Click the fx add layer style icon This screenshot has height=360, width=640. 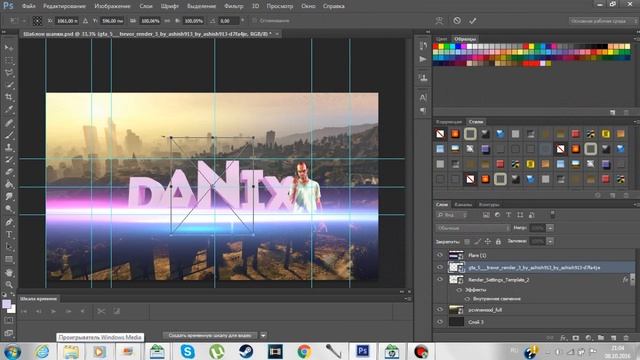(563, 338)
